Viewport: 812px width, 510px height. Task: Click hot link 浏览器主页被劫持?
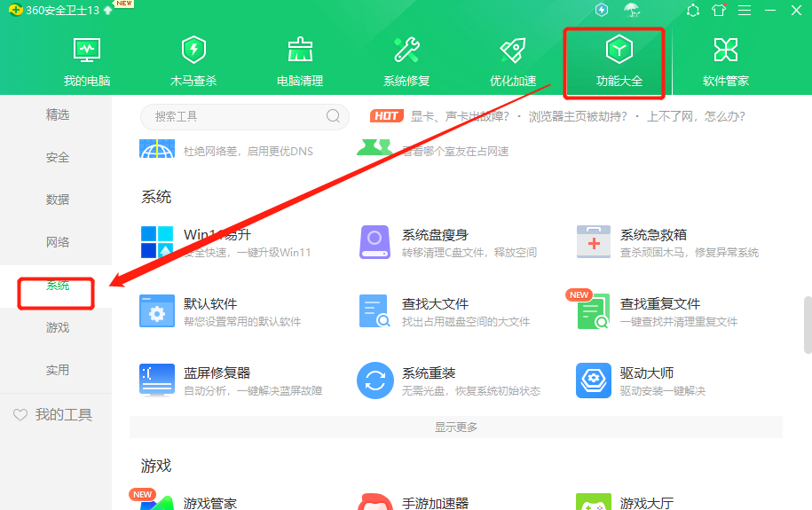[578, 116]
